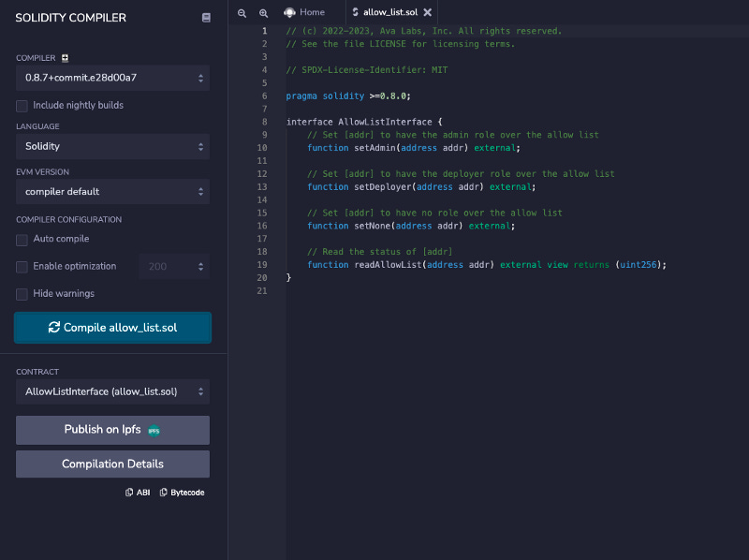Click the pragma solidity line in editor
Screen dimensions: 749x560
point(348,96)
